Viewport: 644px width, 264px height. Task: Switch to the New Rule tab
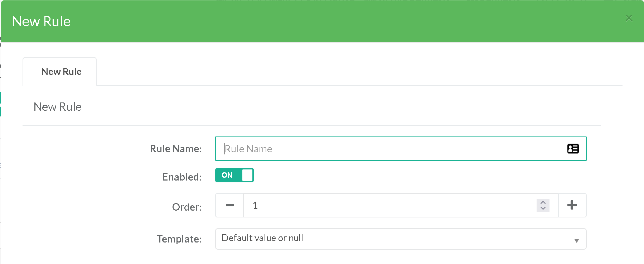coord(61,72)
